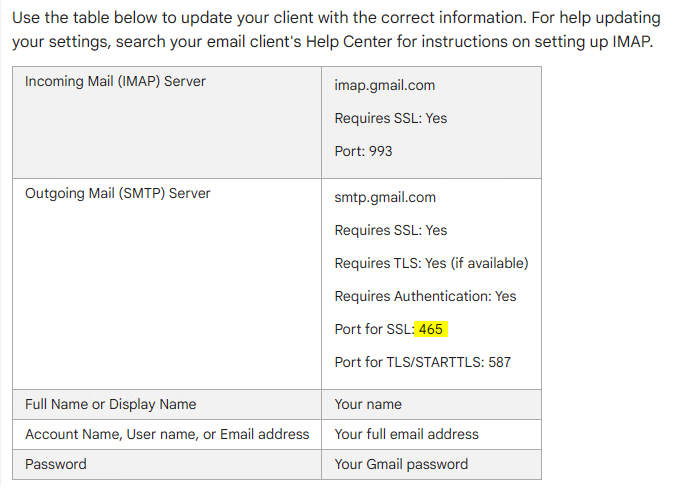Click 'Port for TLS/STARTTLS: 587' line
Screen dimensions: 679x491
coord(423,362)
